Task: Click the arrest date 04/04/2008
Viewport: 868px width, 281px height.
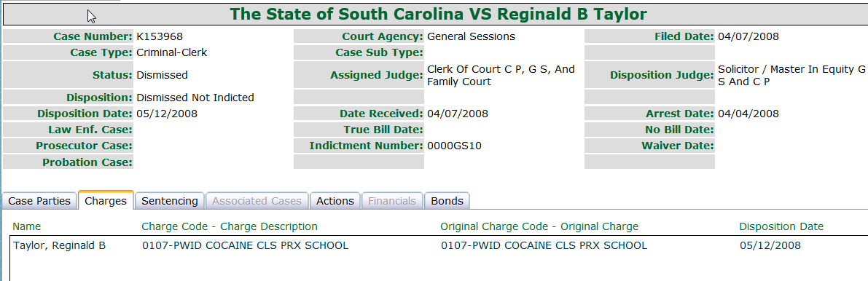Action: coord(748,114)
